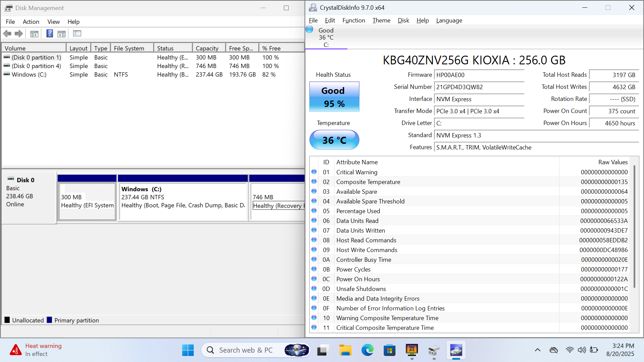Click CrystalDiskInfo icon in taskbar
Screen dimensions: 644x362
(456, 350)
